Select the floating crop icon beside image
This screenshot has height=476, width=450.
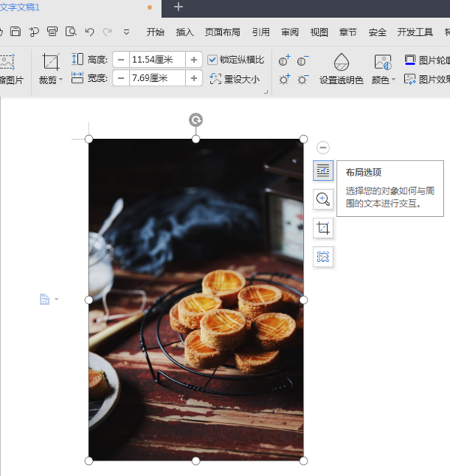[323, 228]
